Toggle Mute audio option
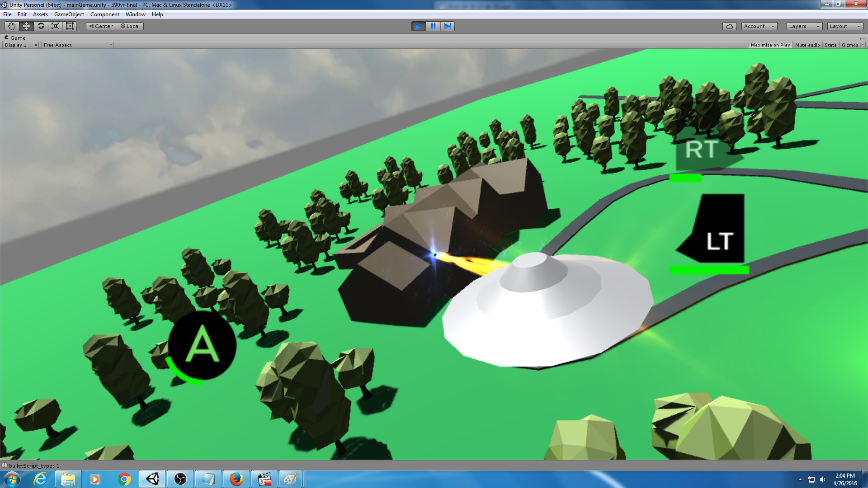The width and height of the screenshot is (868, 488). [807, 45]
